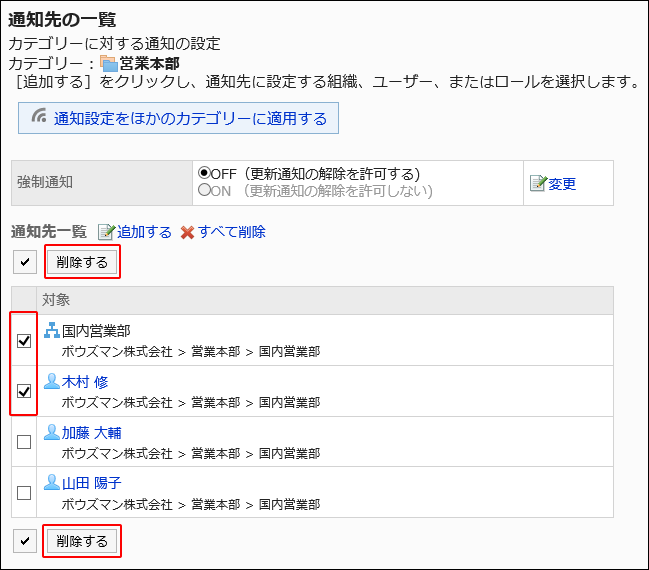Click the path text under 木村 修

(191, 402)
